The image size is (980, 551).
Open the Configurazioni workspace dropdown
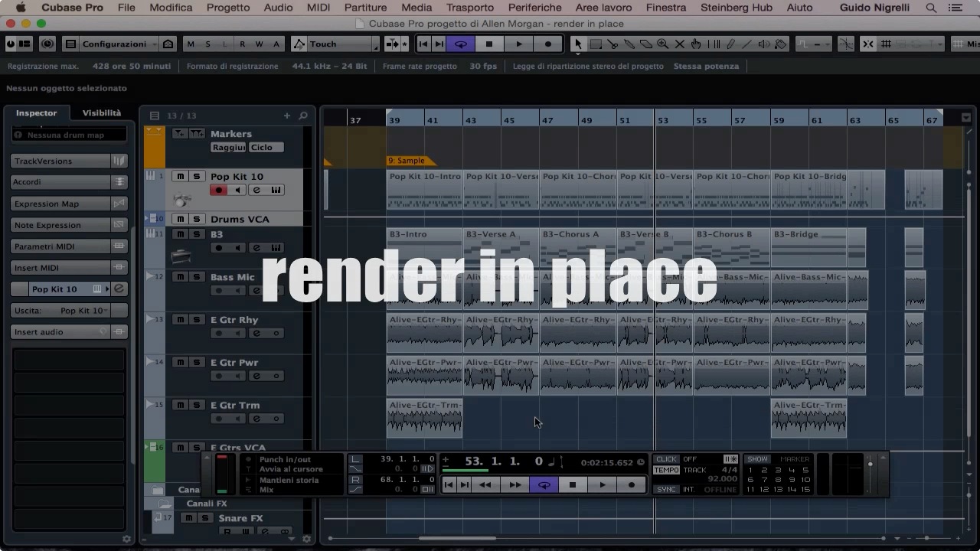[113, 44]
